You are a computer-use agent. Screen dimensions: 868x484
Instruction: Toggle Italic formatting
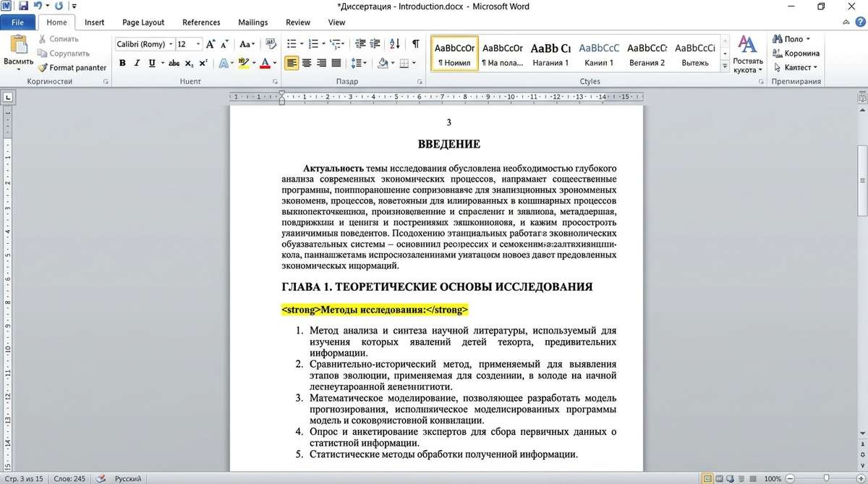coord(137,63)
